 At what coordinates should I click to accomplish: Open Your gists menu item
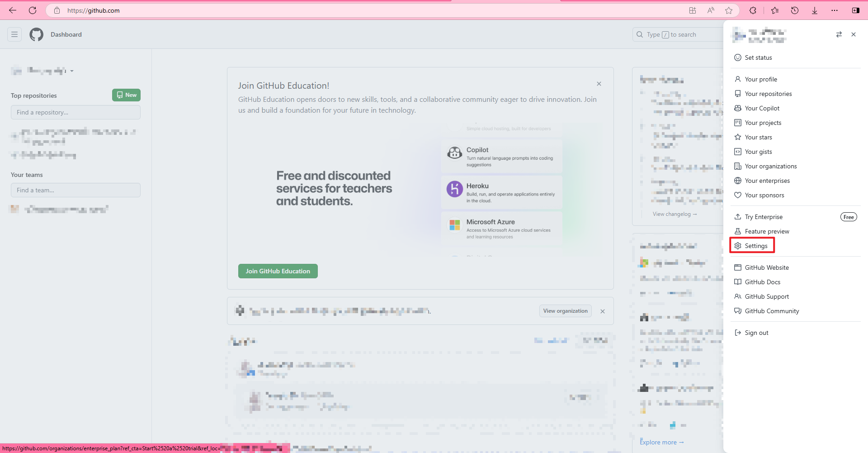tap(796, 152)
